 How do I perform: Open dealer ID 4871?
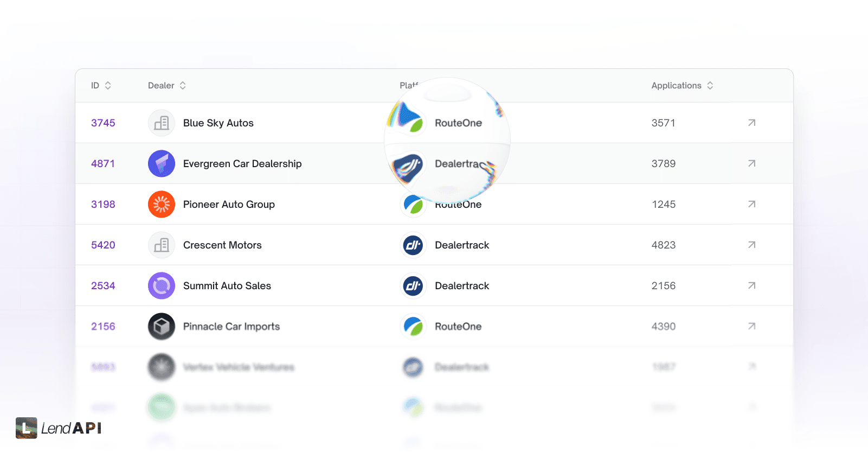point(103,164)
